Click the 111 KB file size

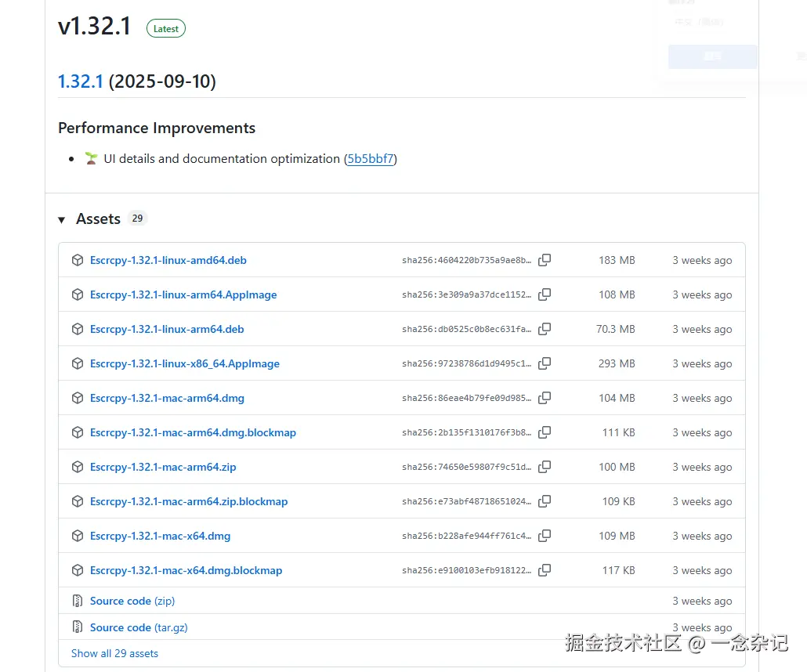coord(619,433)
